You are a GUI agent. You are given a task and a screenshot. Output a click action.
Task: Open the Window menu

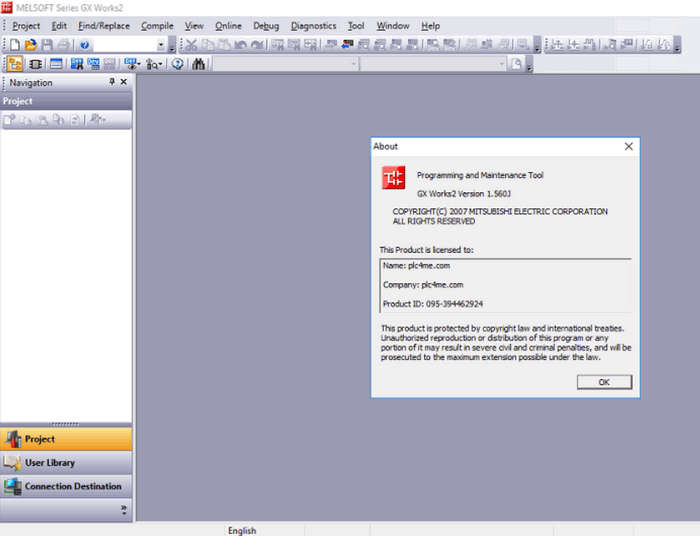[x=393, y=26]
